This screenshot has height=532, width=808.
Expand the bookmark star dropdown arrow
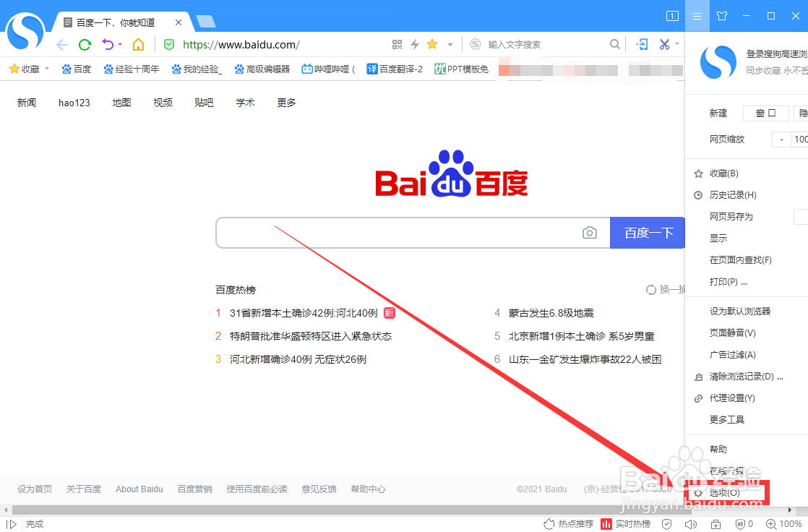tap(450, 44)
